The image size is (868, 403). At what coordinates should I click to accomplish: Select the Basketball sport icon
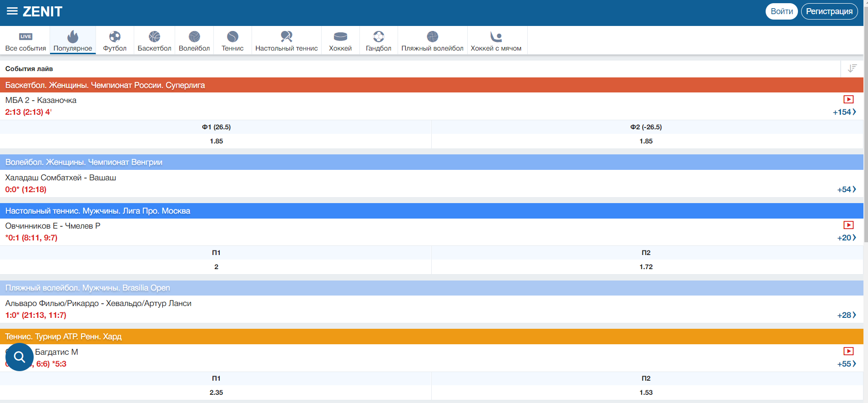coord(154,37)
